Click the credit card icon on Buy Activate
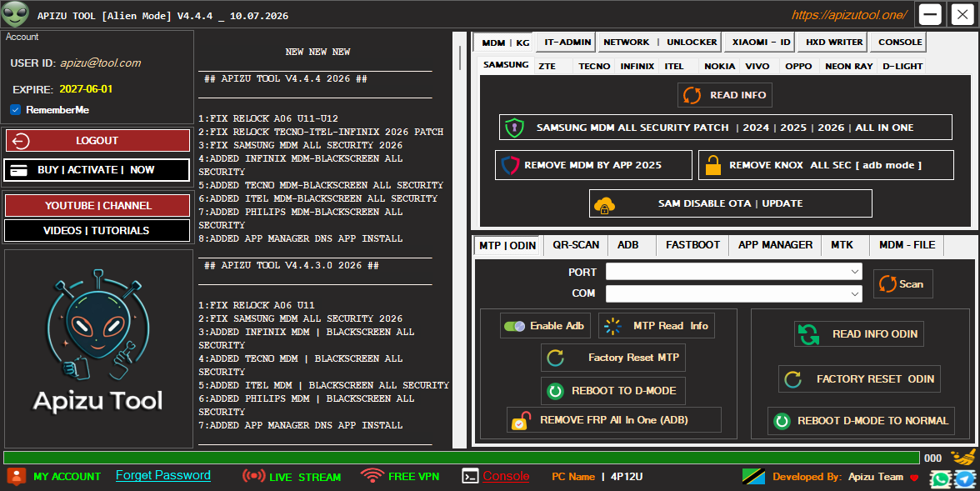The height and width of the screenshot is (491, 980). point(18,170)
